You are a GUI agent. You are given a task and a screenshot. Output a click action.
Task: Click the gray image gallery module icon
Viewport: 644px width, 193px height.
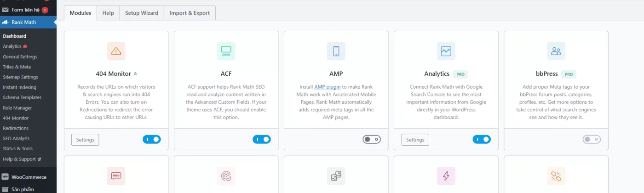tap(336, 176)
